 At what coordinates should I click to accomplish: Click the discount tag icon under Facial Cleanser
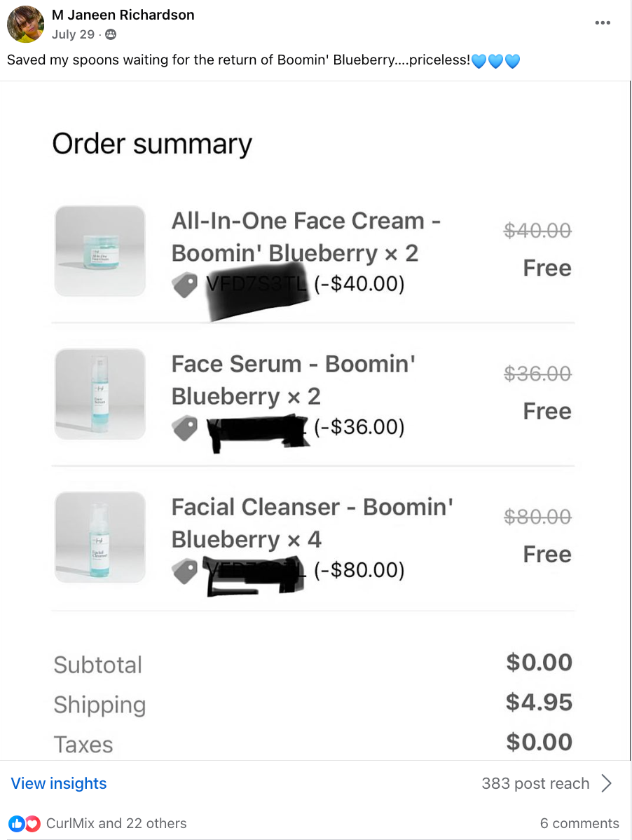[185, 571]
